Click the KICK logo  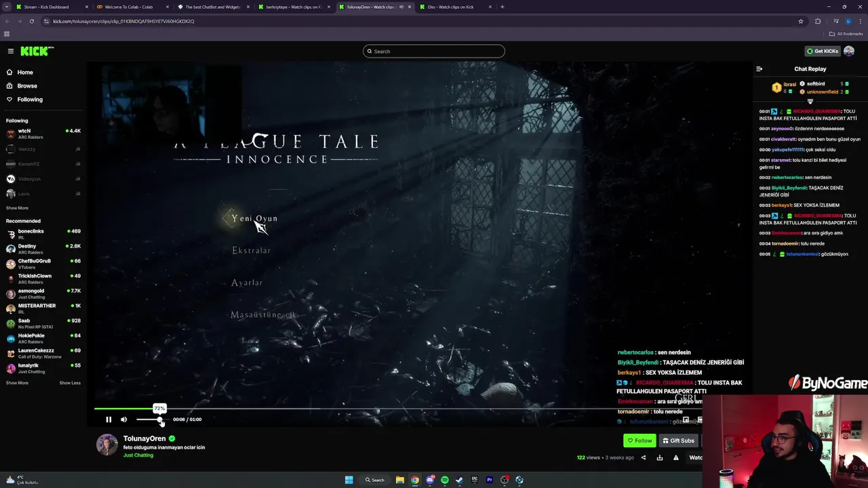coord(37,51)
